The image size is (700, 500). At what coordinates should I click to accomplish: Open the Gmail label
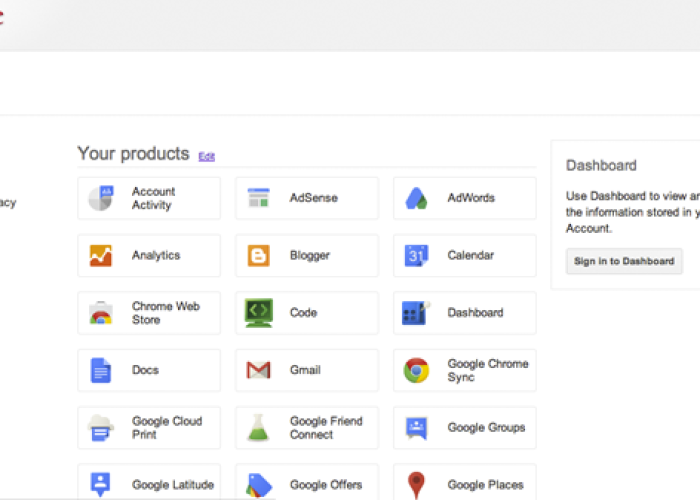305,370
